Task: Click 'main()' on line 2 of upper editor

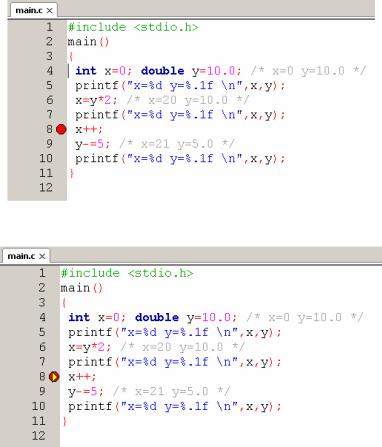Action: 88,42
